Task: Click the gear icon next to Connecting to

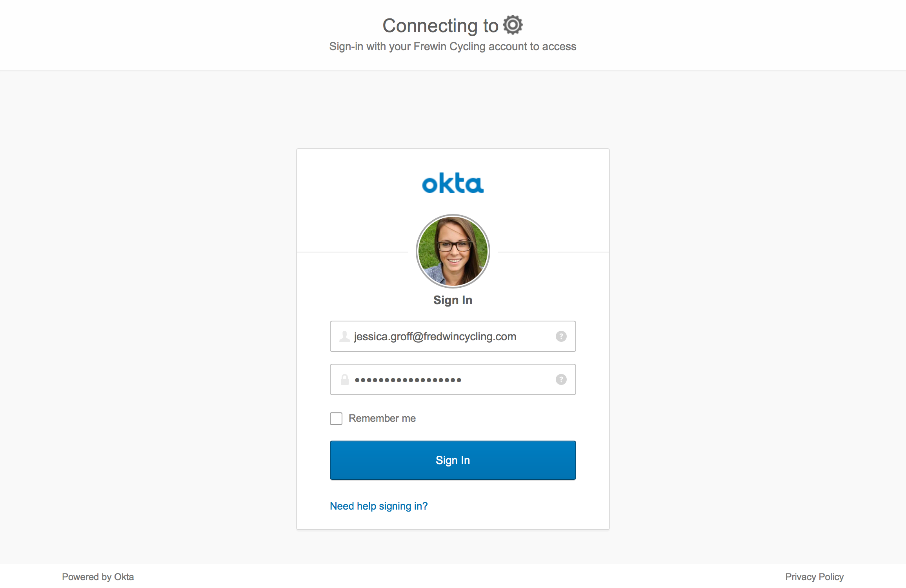Action: [x=513, y=25]
